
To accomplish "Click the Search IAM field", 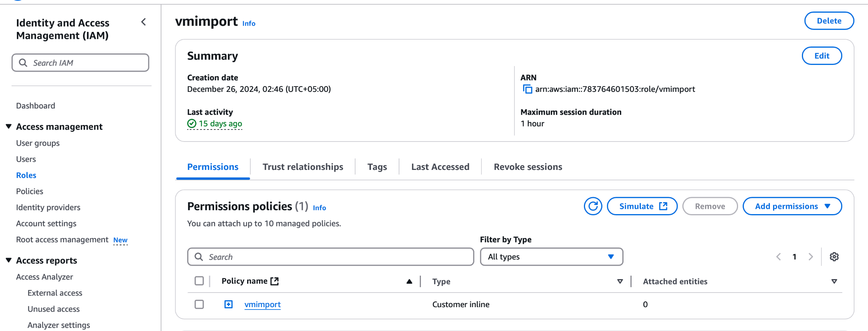I will (x=81, y=63).
